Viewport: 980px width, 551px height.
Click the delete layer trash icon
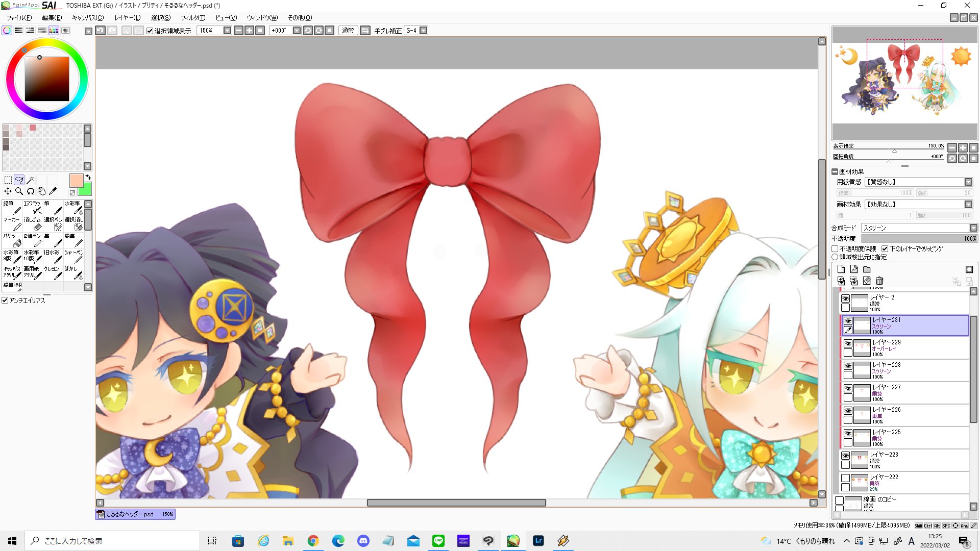[879, 281]
